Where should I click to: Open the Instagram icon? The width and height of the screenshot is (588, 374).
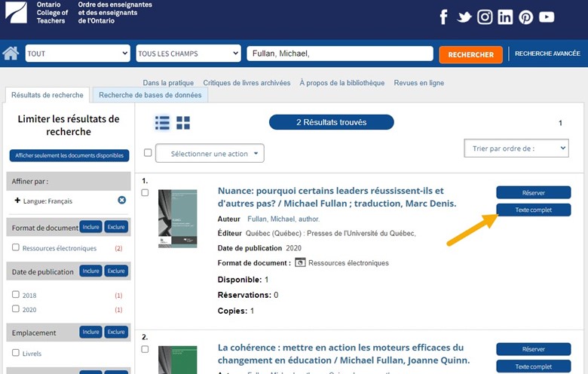[485, 17]
